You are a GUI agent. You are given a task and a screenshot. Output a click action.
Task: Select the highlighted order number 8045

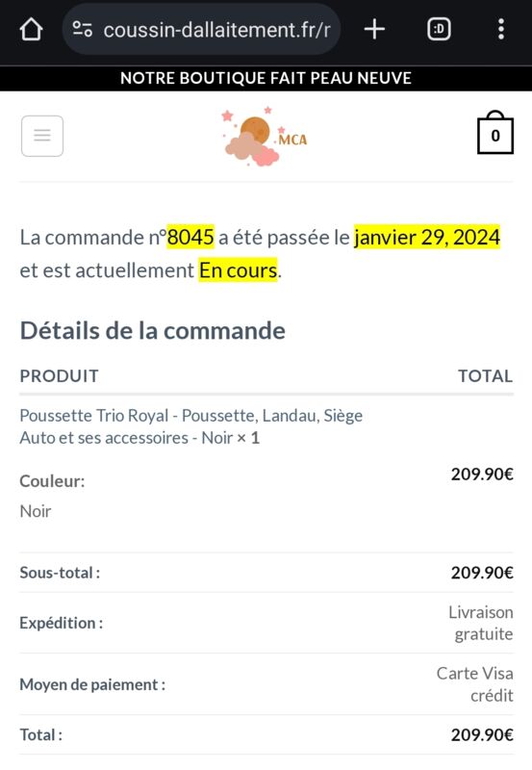pos(190,237)
